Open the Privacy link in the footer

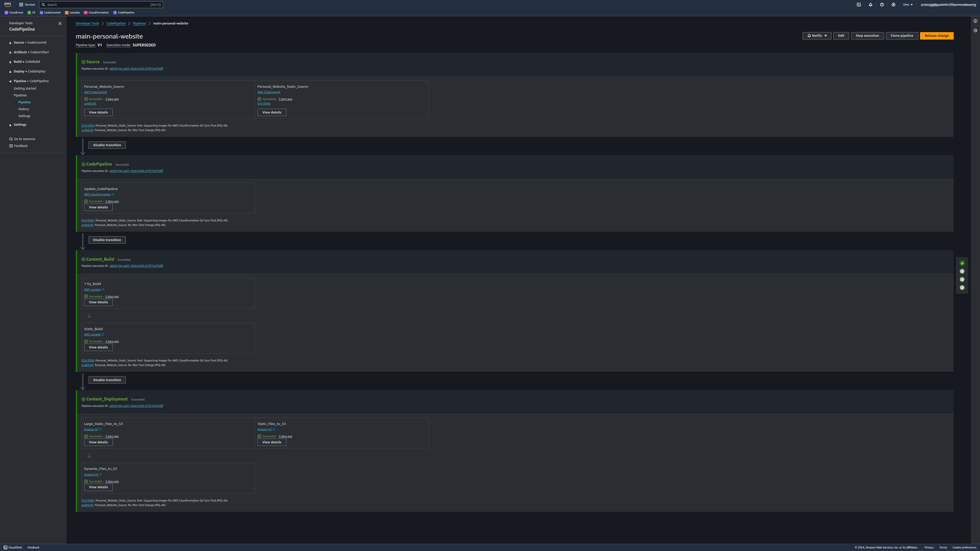[929, 548]
